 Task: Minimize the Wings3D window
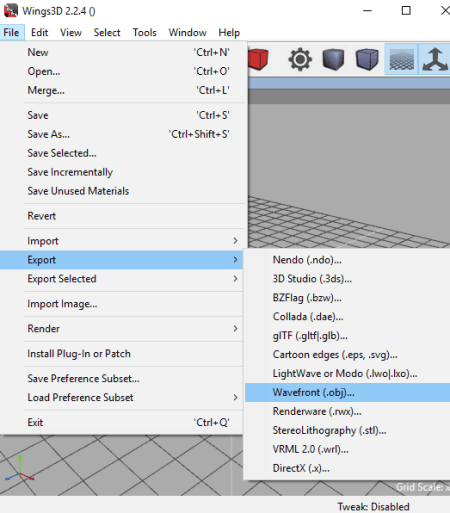[x=367, y=11]
